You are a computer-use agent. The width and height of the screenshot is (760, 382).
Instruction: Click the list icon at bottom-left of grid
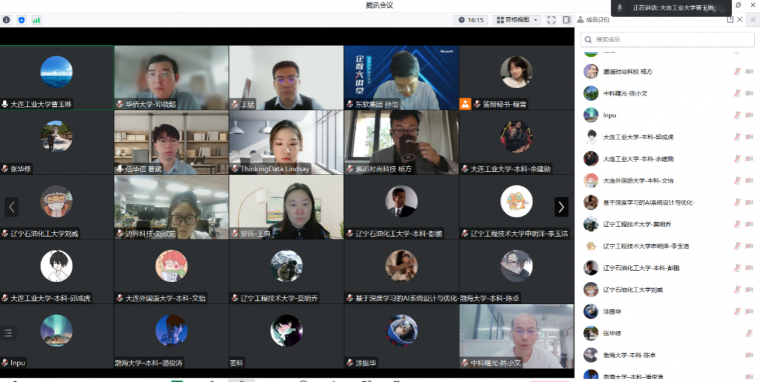[8, 333]
